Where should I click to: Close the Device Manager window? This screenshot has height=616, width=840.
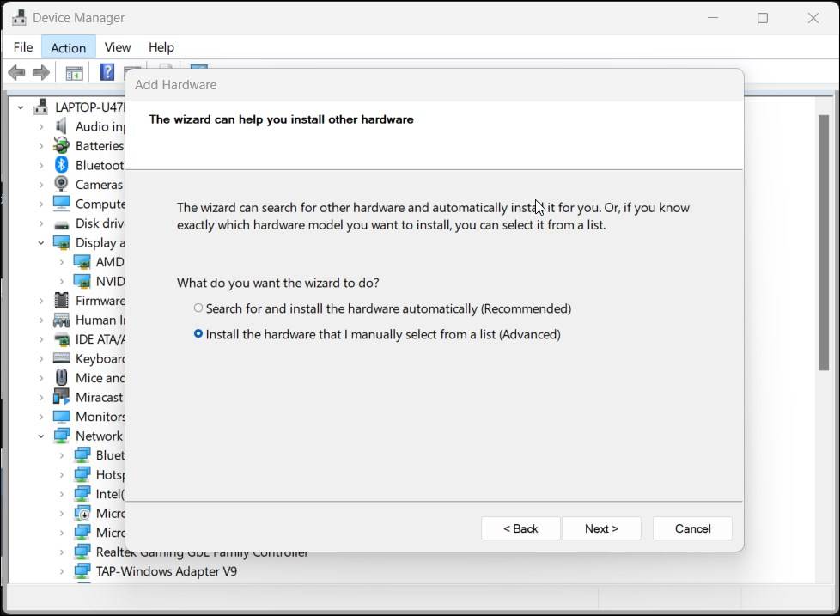pos(813,18)
